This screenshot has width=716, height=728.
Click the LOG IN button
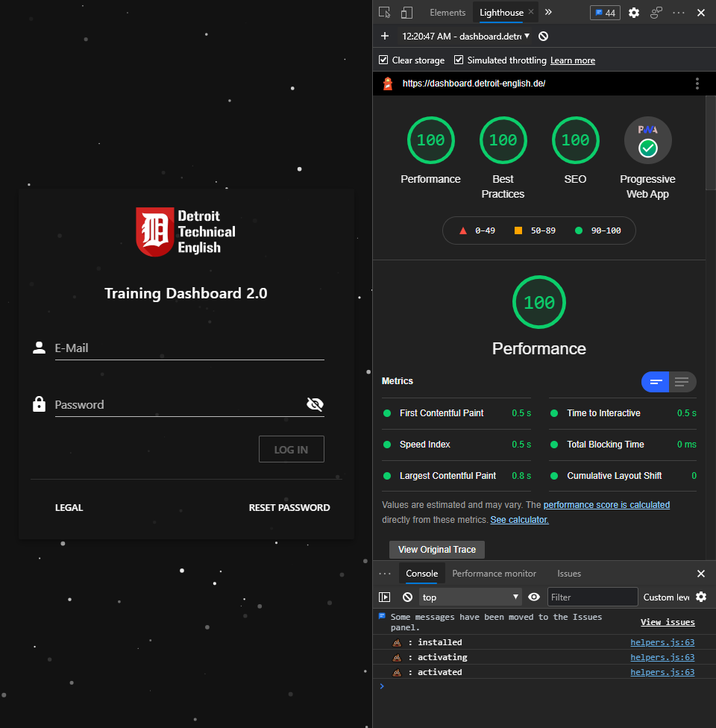pos(291,450)
